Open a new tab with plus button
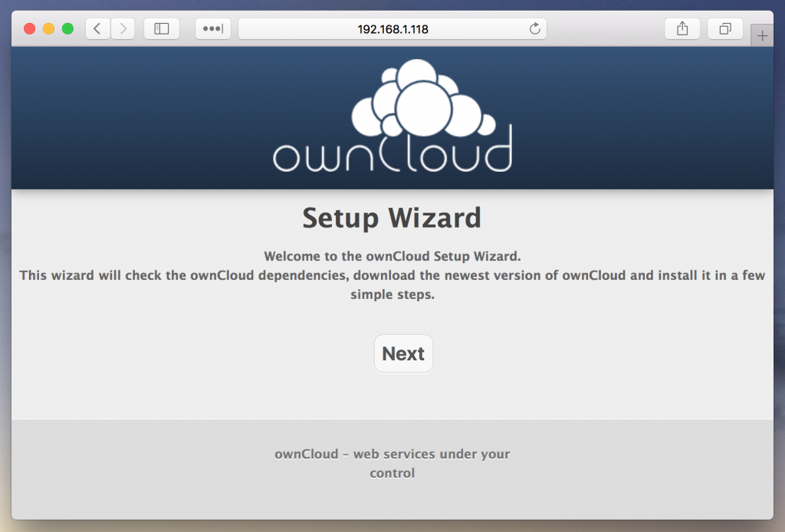This screenshot has width=785, height=532. [762, 35]
